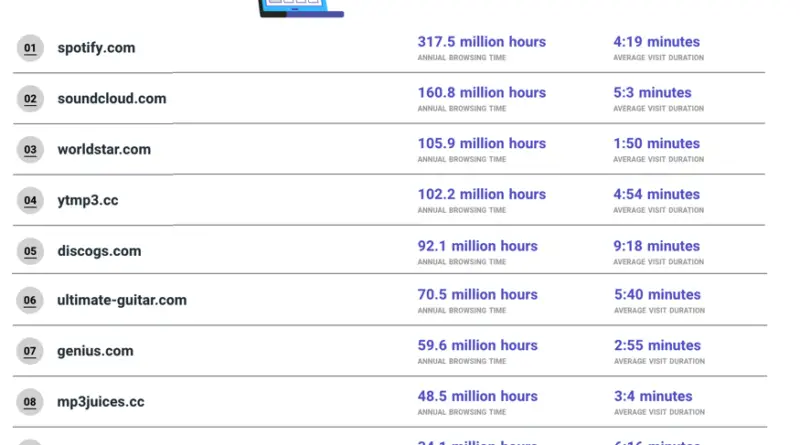Click the 01 rank badge
This screenshot has width=800, height=445.
point(30,48)
